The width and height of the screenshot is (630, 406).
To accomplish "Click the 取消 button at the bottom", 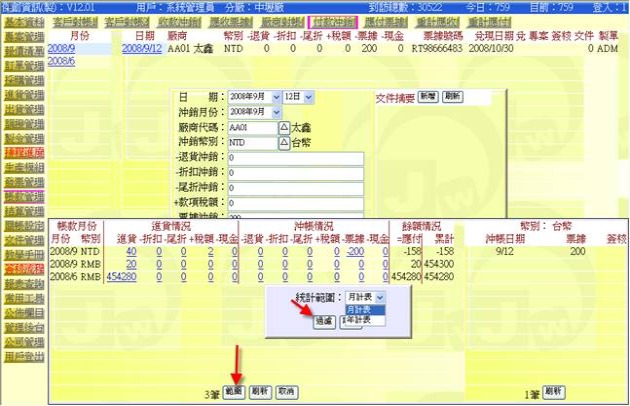I will pyautogui.click(x=287, y=391).
